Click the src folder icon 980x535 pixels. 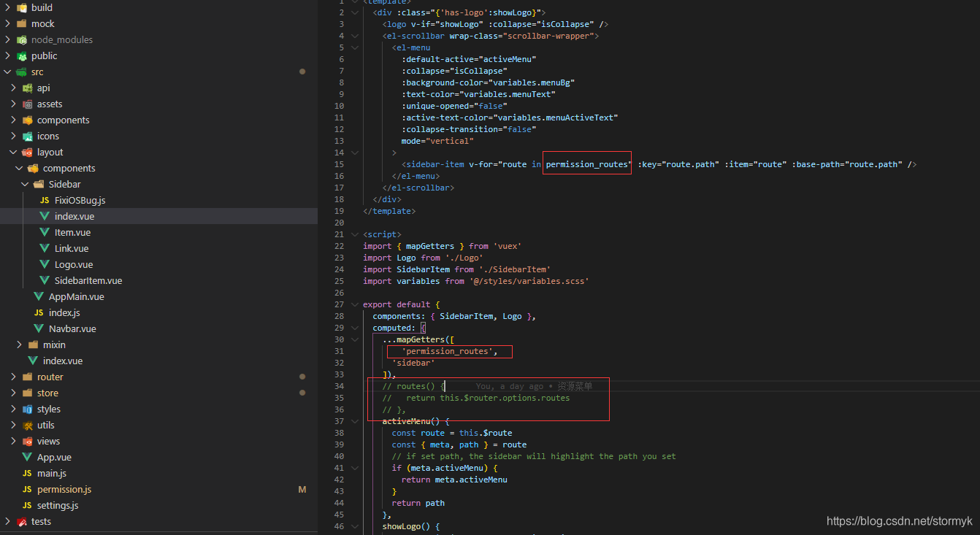tap(21, 72)
